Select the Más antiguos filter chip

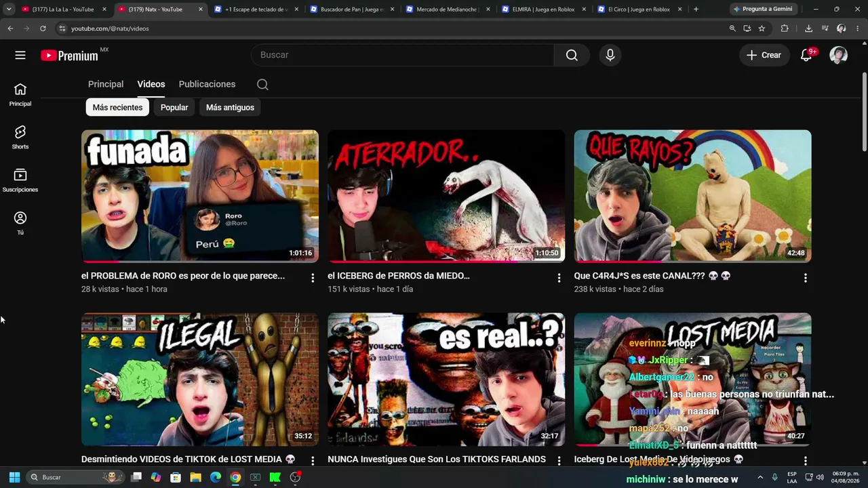click(230, 107)
